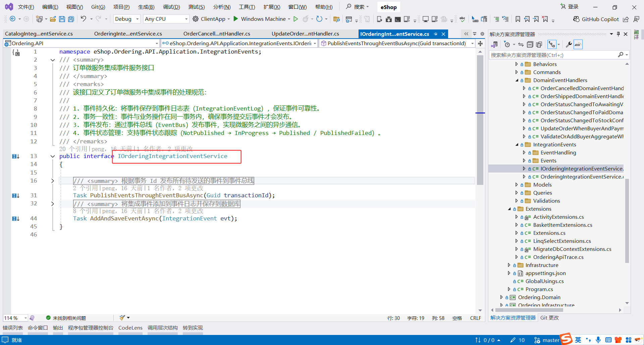Click Show All Files stacked-pages icon

tap(539, 44)
